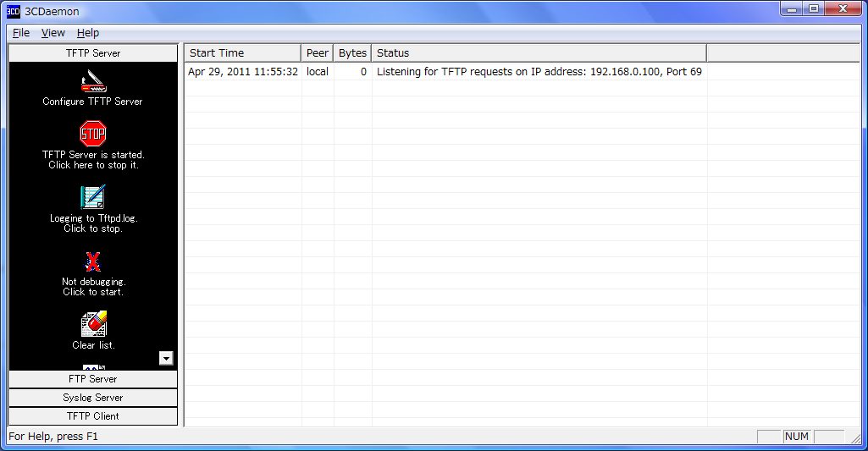Click the Not debugging red X icon
The image size is (868, 451).
click(x=93, y=261)
